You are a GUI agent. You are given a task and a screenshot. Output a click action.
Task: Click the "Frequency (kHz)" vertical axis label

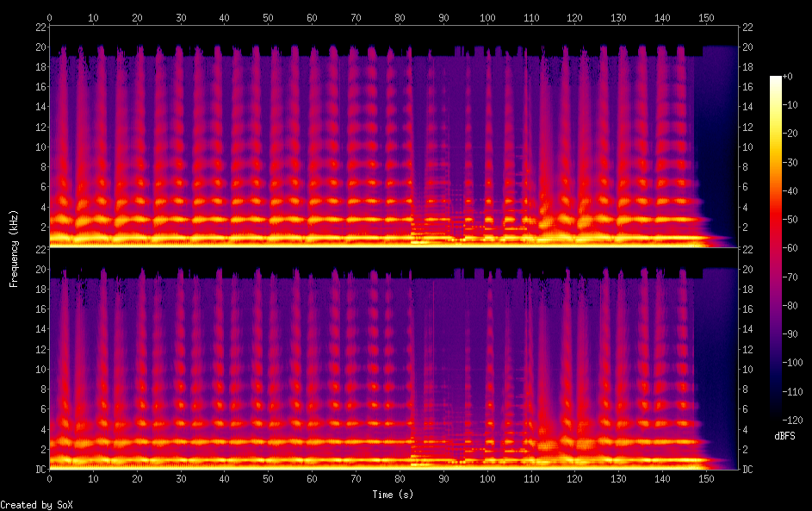tap(14, 247)
